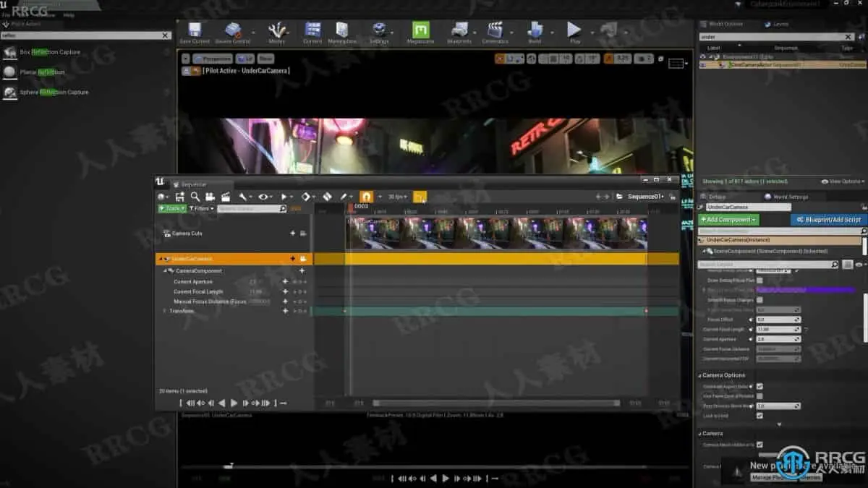Image resolution: width=868 pixels, height=488 pixels.
Task: Collapse Camera Options section
Action: [700, 375]
